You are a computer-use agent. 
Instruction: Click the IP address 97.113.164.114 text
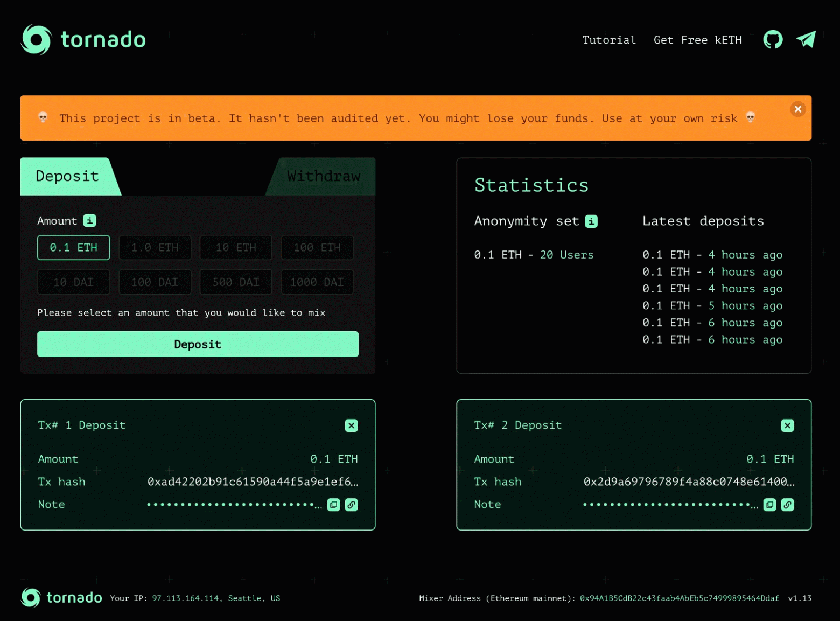coord(186,598)
